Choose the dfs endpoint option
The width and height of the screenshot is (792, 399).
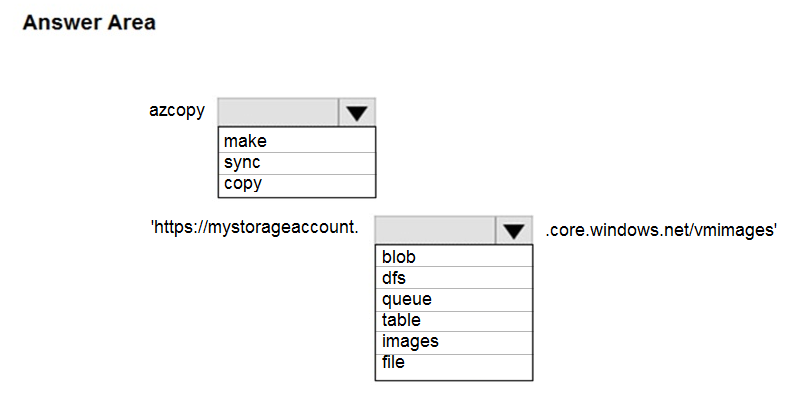pos(454,277)
